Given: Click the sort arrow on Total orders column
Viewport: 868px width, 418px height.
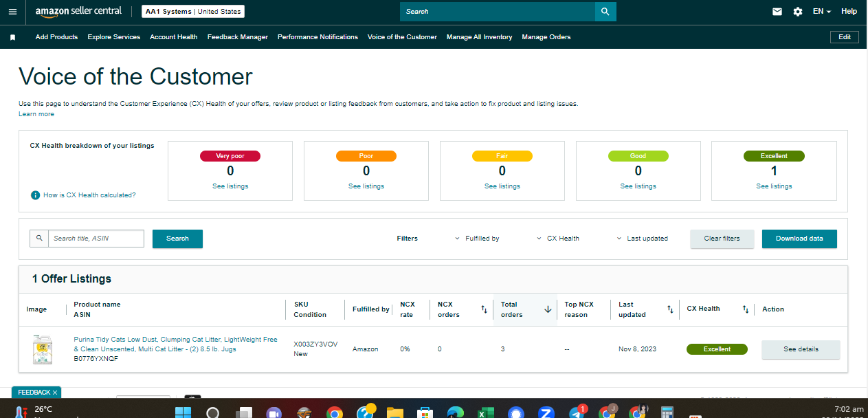Looking at the screenshot, I should (x=548, y=309).
